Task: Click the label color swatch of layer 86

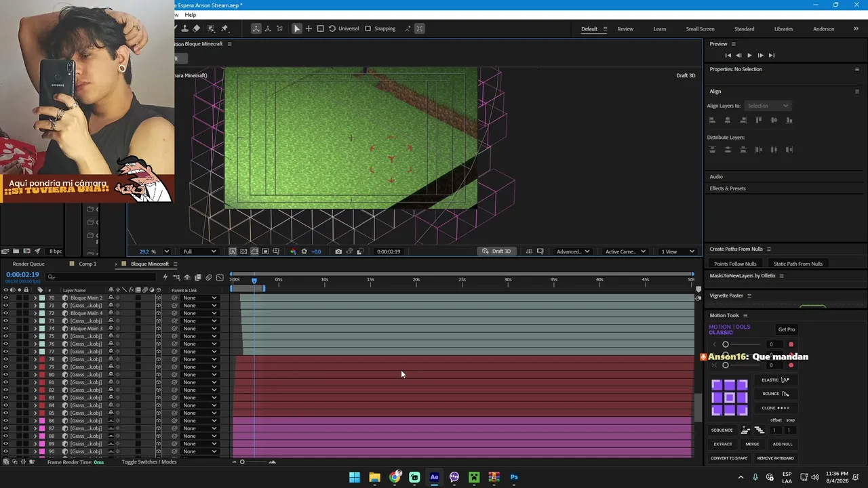Action: click(x=42, y=421)
